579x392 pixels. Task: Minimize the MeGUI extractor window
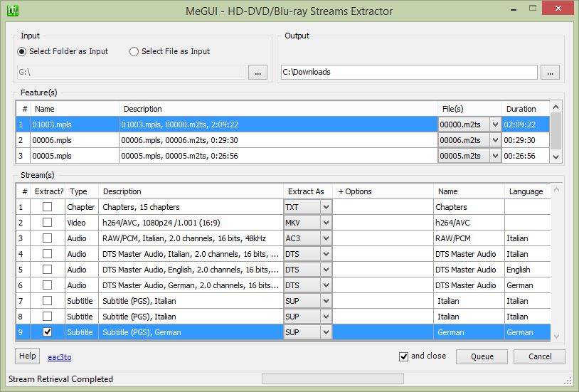514,9
